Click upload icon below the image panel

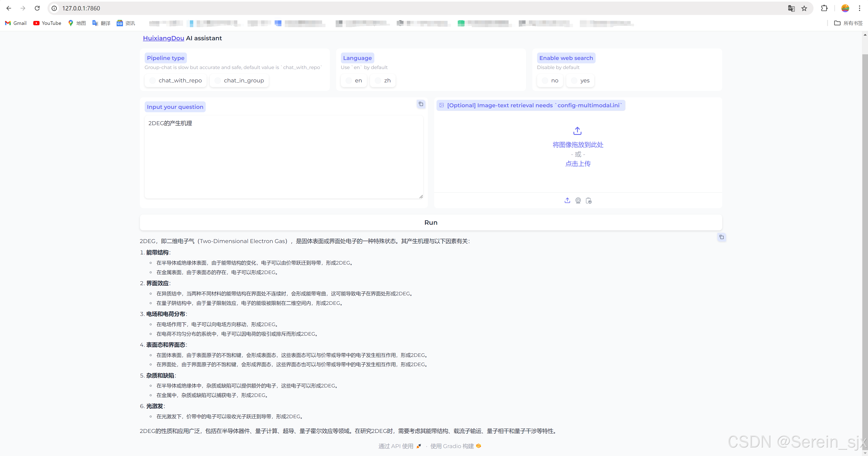(567, 200)
